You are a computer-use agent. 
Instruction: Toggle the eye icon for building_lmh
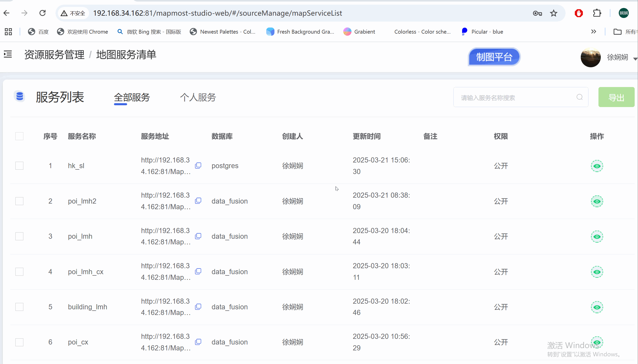(597, 307)
